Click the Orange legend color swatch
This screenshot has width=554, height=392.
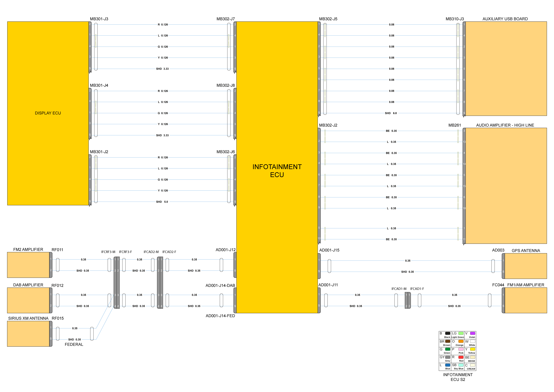(461, 341)
